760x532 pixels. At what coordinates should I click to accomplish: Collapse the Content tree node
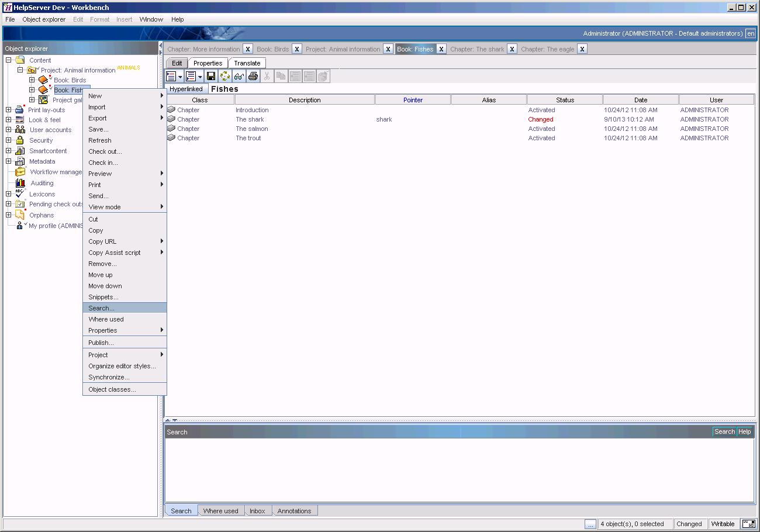pos(9,60)
